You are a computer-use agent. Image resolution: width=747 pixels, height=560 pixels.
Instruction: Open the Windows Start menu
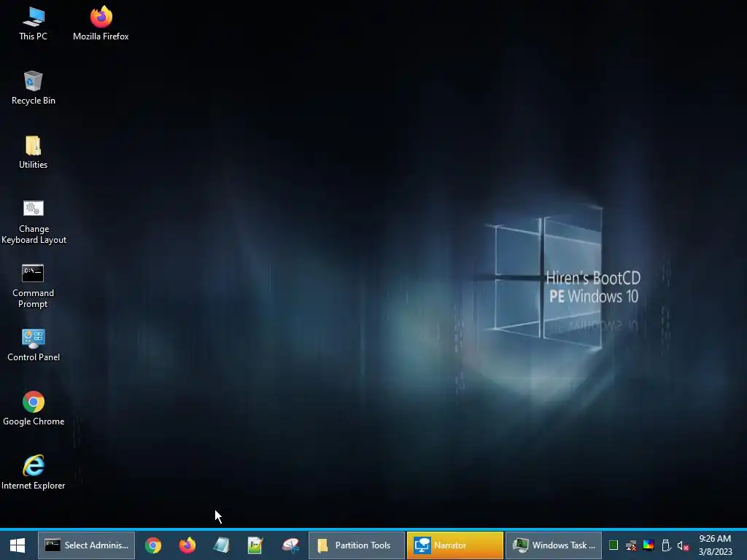18,545
